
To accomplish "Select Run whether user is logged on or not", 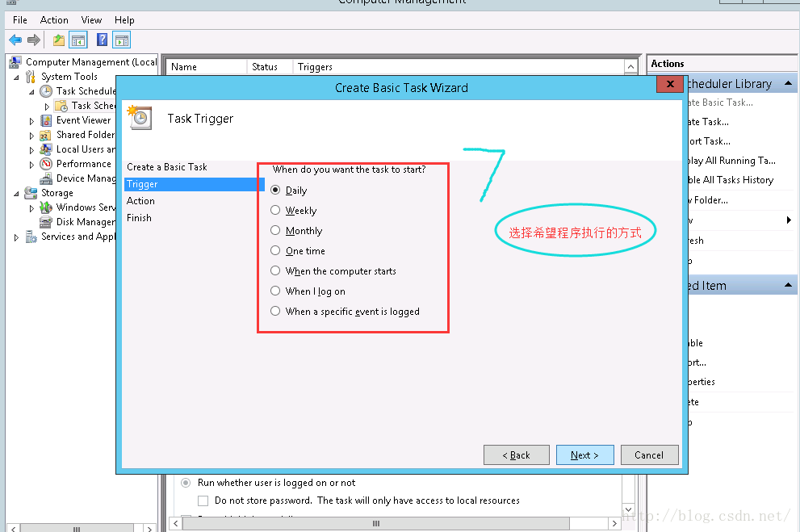I will click(186, 483).
